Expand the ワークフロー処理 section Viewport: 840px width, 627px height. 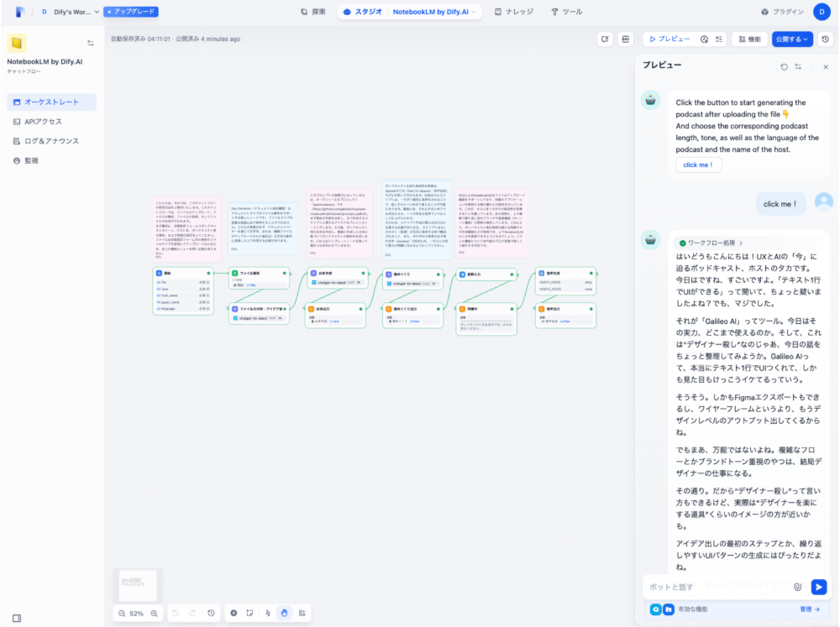(711, 243)
